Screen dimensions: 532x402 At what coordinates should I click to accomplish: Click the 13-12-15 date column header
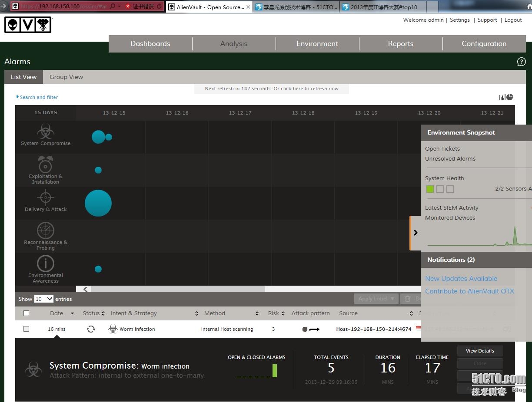pos(114,113)
